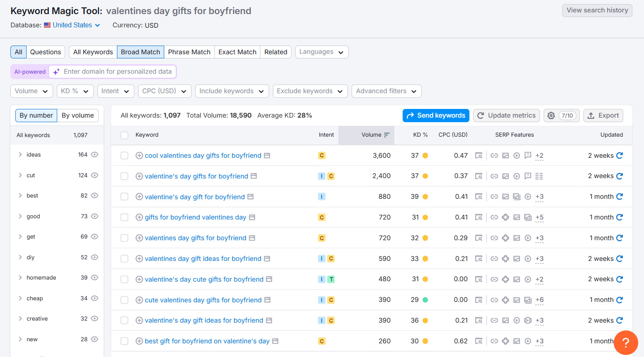644x357 pixels.
Task: Switch to the Questions tab
Action: click(45, 52)
